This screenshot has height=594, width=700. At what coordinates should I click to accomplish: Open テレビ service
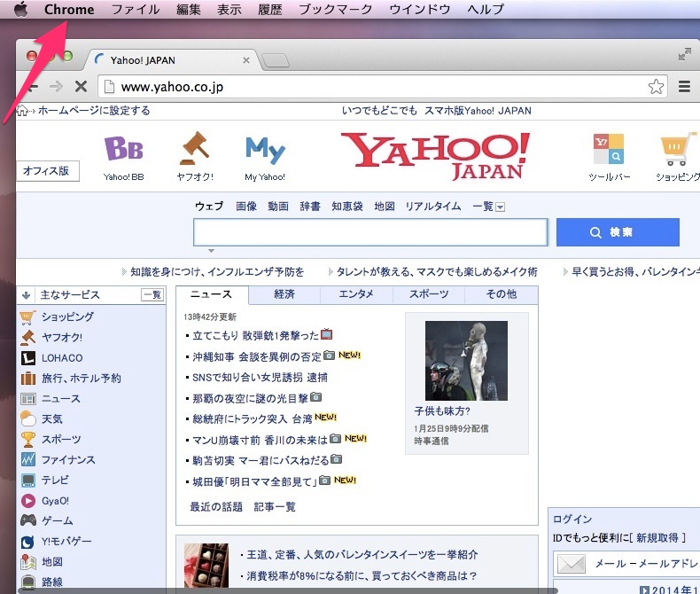click(55, 481)
